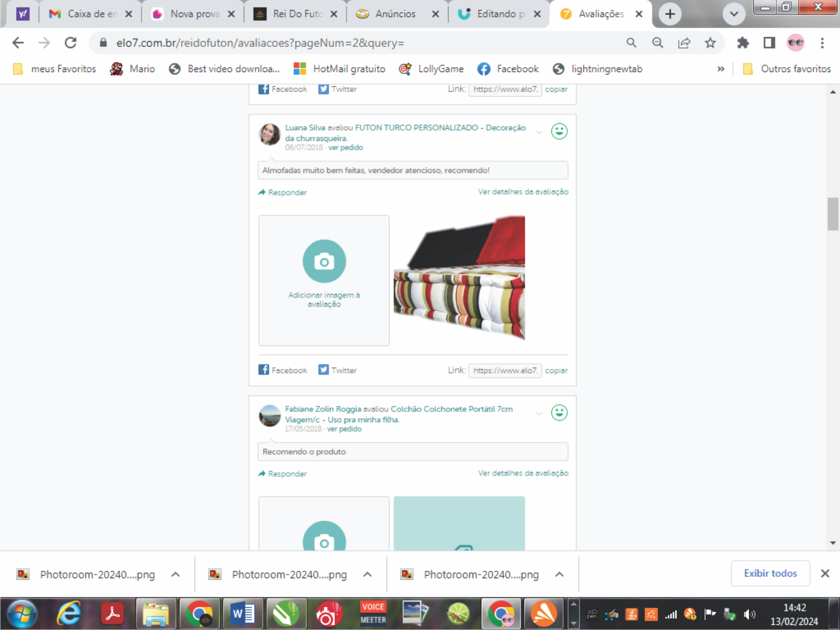Open the Mario bookmark

(x=132, y=69)
